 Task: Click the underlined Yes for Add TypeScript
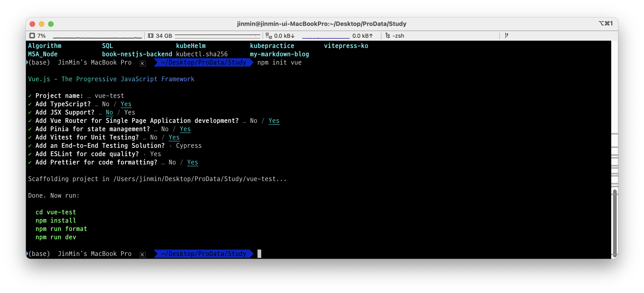[126, 104]
